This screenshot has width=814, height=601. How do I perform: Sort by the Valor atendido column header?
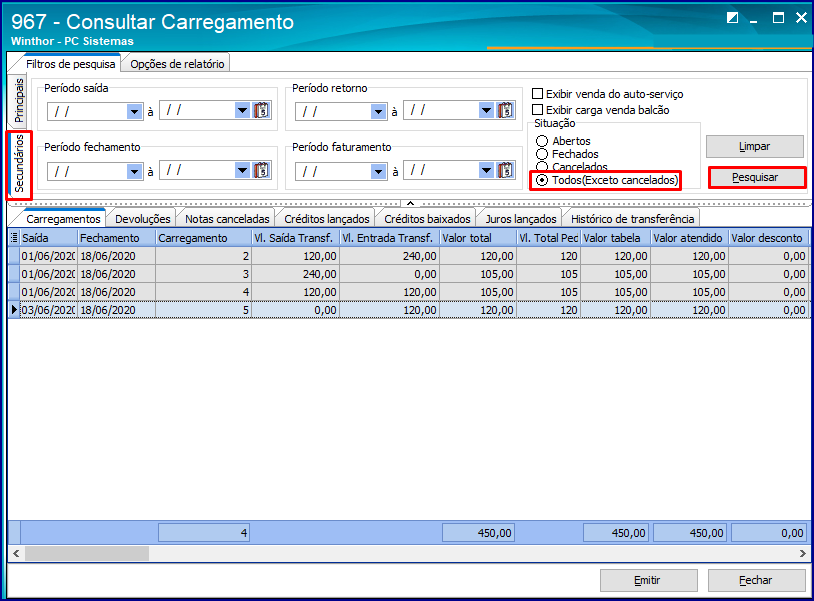(690, 238)
